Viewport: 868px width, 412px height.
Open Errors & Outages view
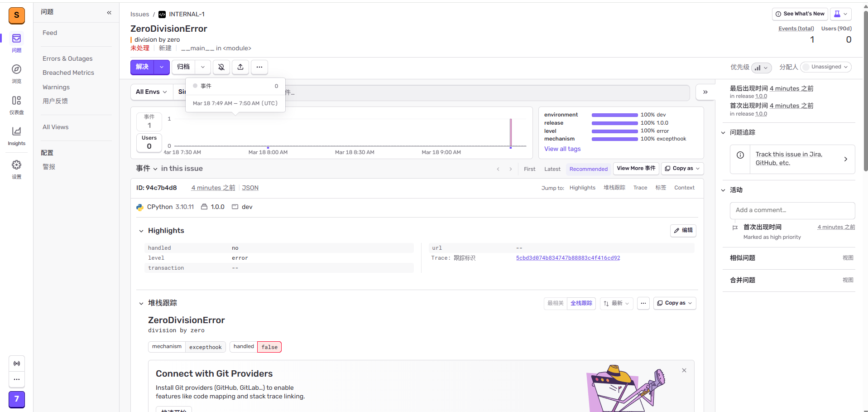(x=67, y=58)
